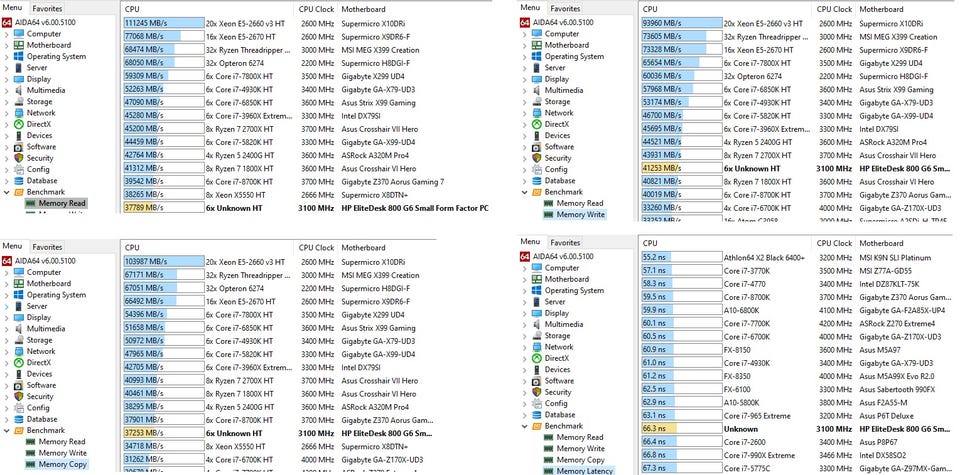Click the Athlon64 X2 Black 6400+ CPU entry

pos(764,258)
